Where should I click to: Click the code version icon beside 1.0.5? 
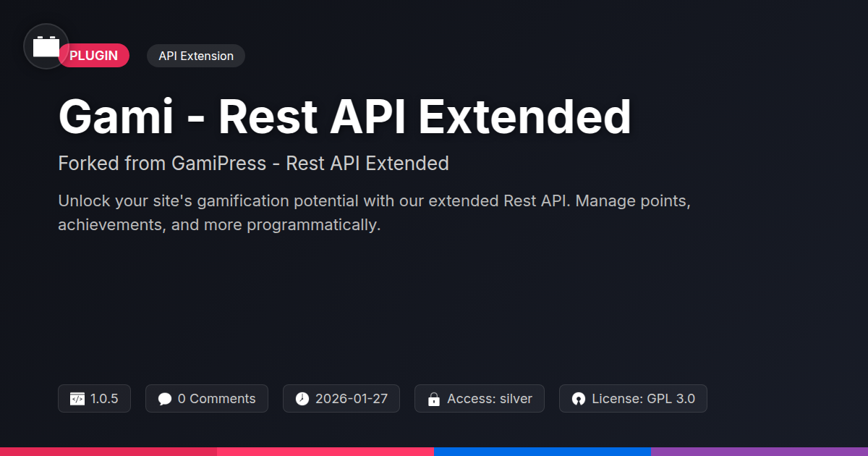point(77,399)
